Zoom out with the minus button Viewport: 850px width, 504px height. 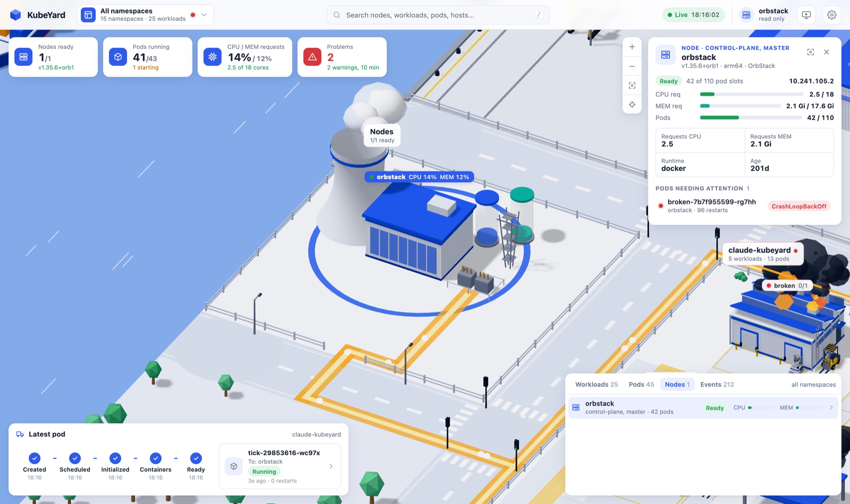tap(632, 66)
